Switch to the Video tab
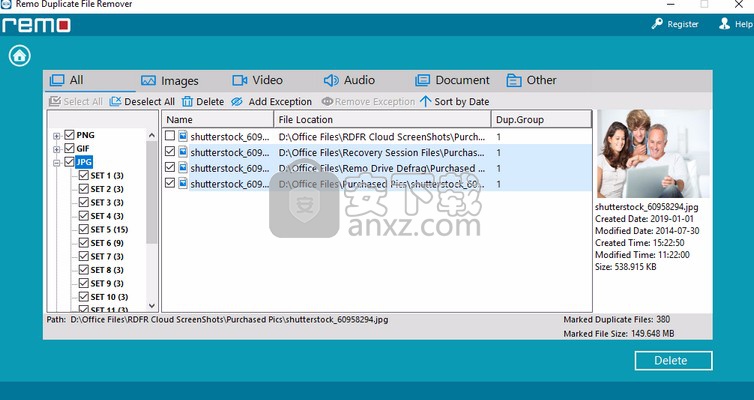This screenshot has height=400, width=754. (x=258, y=80)
